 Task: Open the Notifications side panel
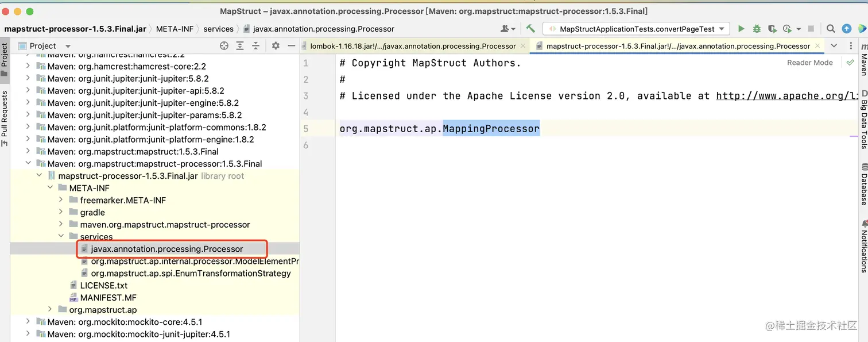[x=863, y=246]
